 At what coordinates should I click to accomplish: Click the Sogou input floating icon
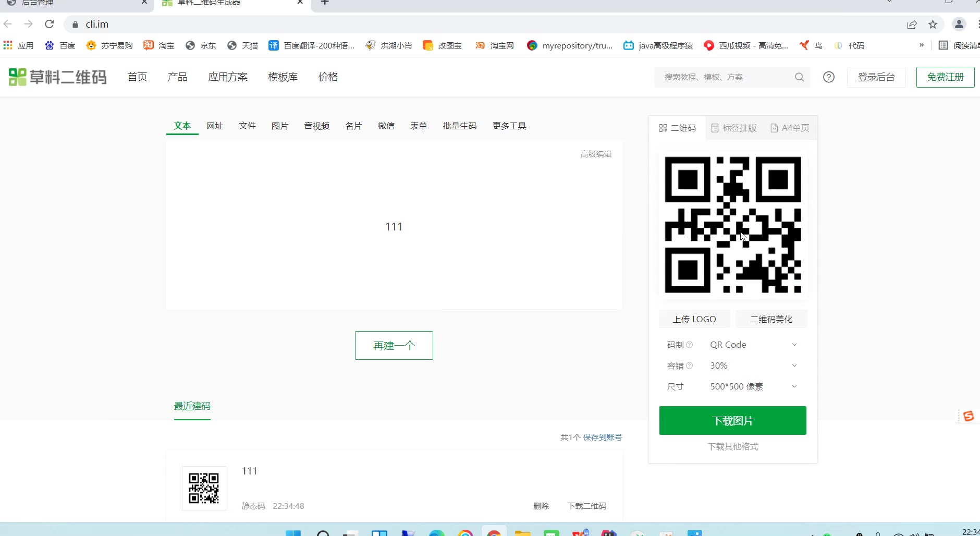pyautogui.click(x=969, y=416)
